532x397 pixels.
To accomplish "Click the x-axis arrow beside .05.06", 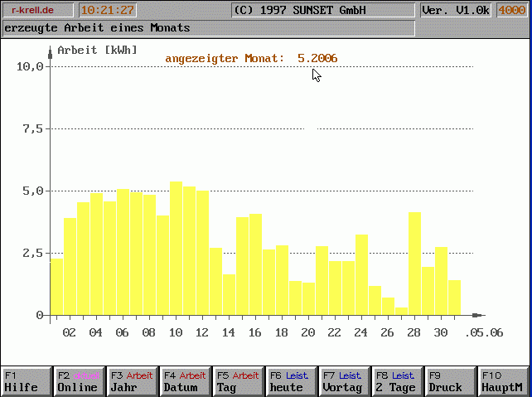I will (x=476, y=315).
